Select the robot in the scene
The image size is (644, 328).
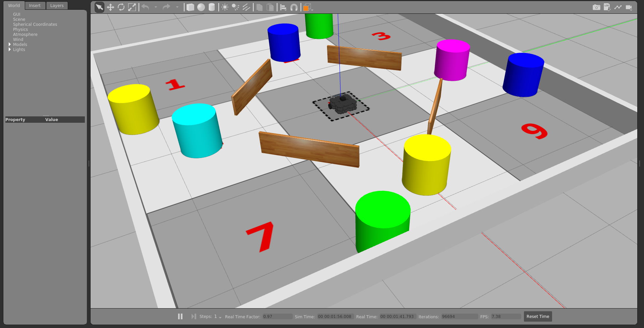pos(342,104)
